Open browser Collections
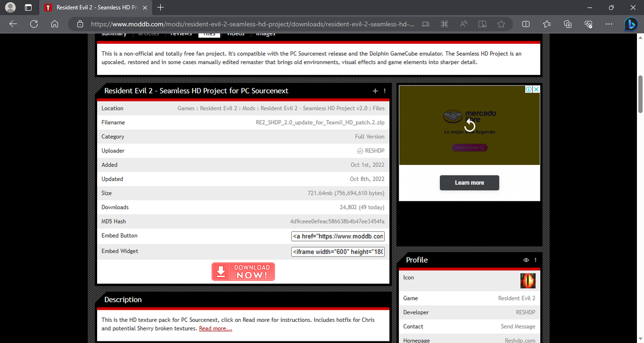This screenshot has width=644, height=343. [568, 24]
